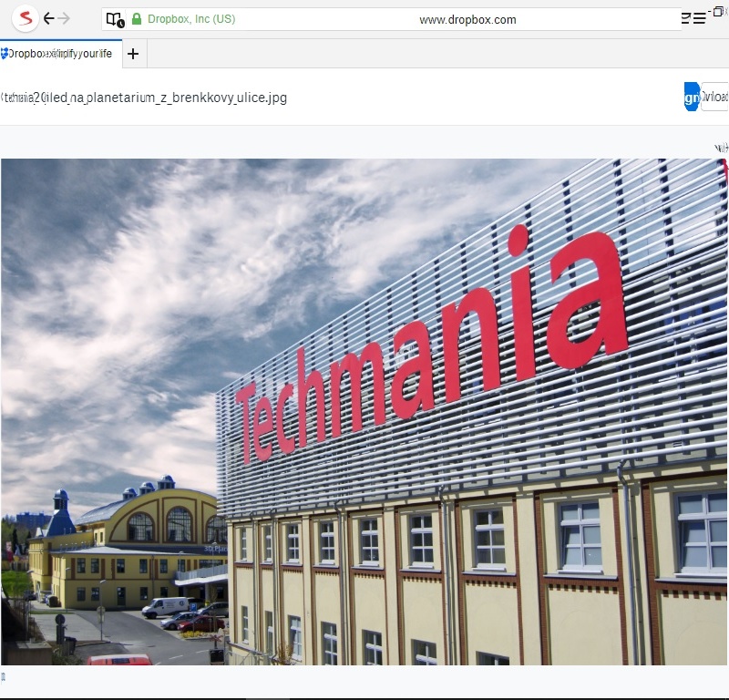
Task: Click the icon left of hamburger menu
Action: coord(685,18)
